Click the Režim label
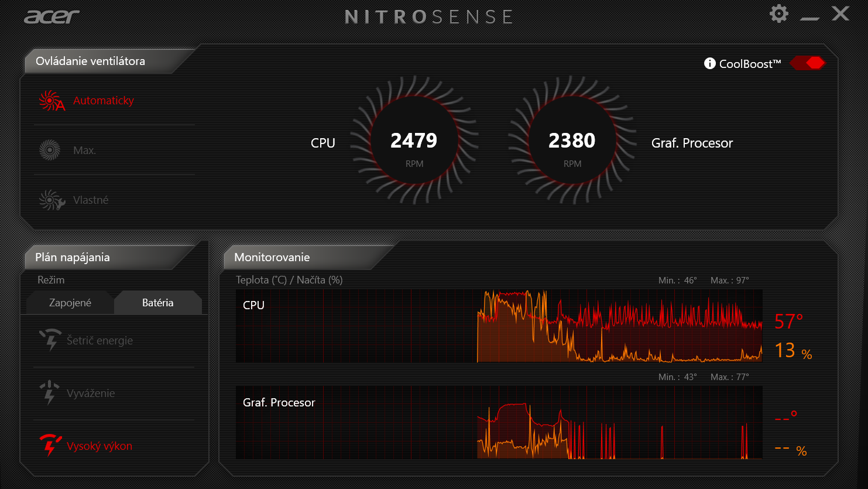Screen dimensions: 868x489 pyautogui.click(x=51, y=280)
